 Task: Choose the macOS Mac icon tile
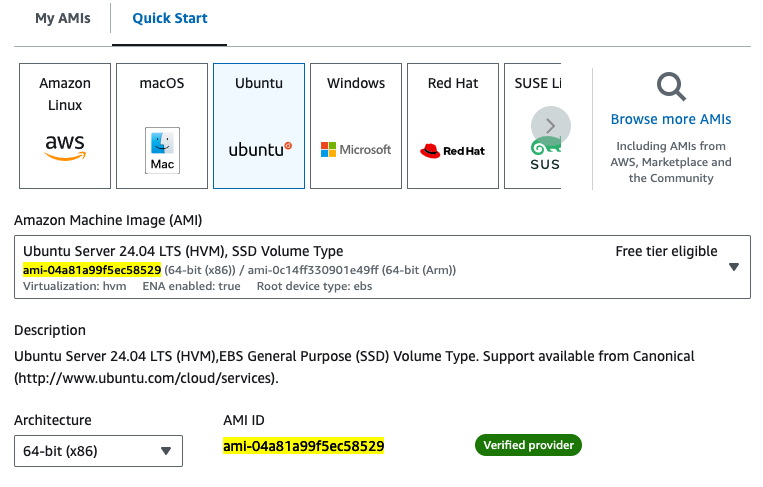tap(162, 126)
